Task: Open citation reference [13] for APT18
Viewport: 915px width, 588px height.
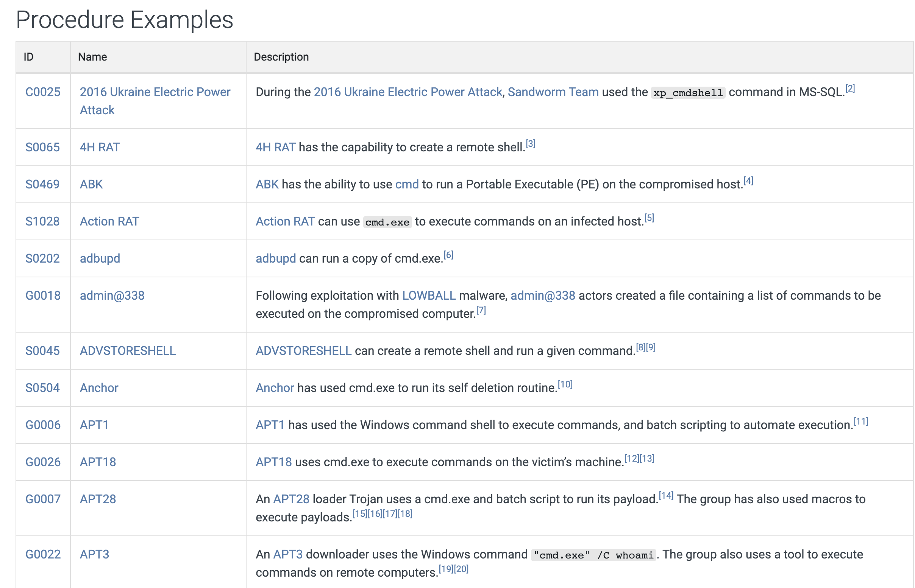Action: click(x=647, y=458)
